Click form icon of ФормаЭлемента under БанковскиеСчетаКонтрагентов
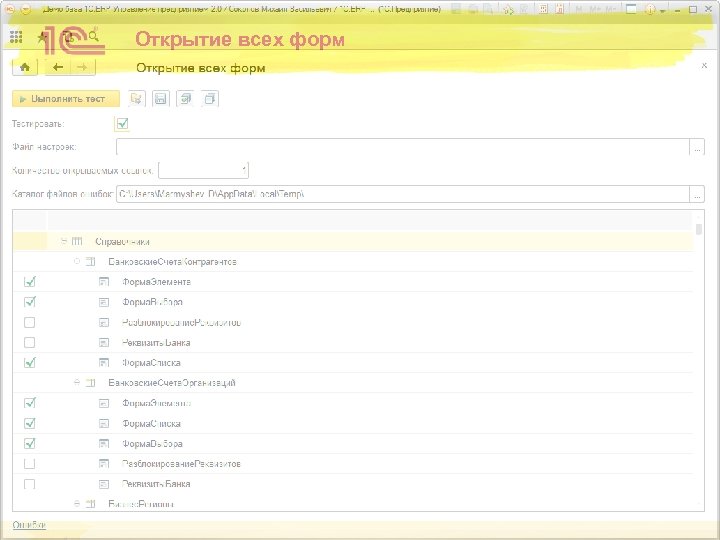Image resolution: width=720 pixels, height=540 pixels. coord(104,281)
